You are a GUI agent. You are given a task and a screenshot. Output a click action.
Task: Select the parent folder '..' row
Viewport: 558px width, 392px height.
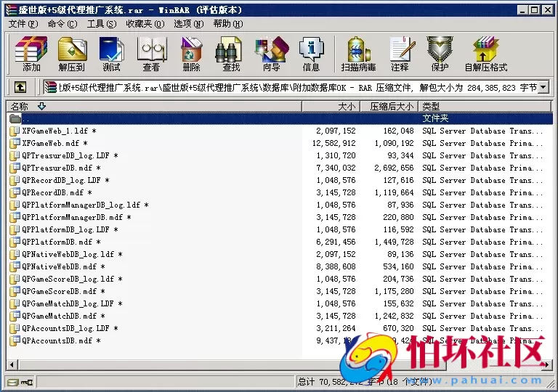click(x=280, y=118)
